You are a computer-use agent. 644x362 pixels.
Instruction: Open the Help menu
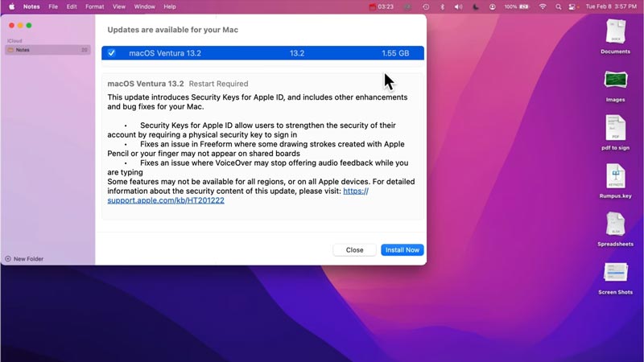pos(170,6)
